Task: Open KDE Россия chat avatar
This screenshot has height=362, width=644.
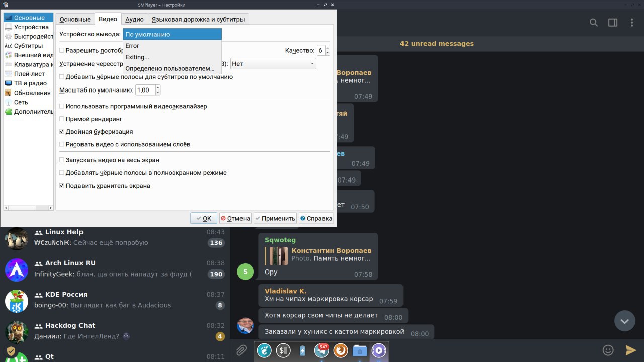Action: click(17, 301)
